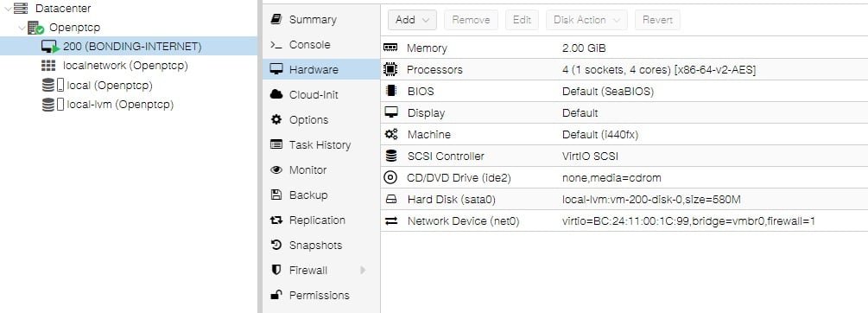The width and height of the screenshot is (868, 313).
Task: Open the Disk Action dropdown
Action: (x=586, y=20)
